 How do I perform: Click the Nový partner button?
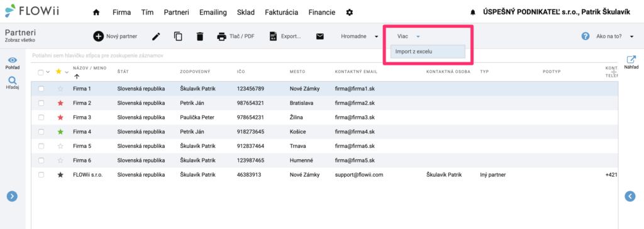pyautogui.click(x=116, y=36)
